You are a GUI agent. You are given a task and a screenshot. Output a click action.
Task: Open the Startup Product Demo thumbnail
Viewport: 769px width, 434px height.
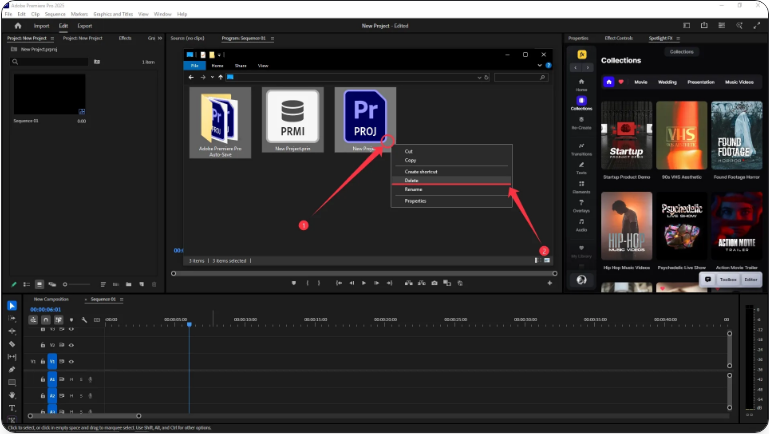626,133
